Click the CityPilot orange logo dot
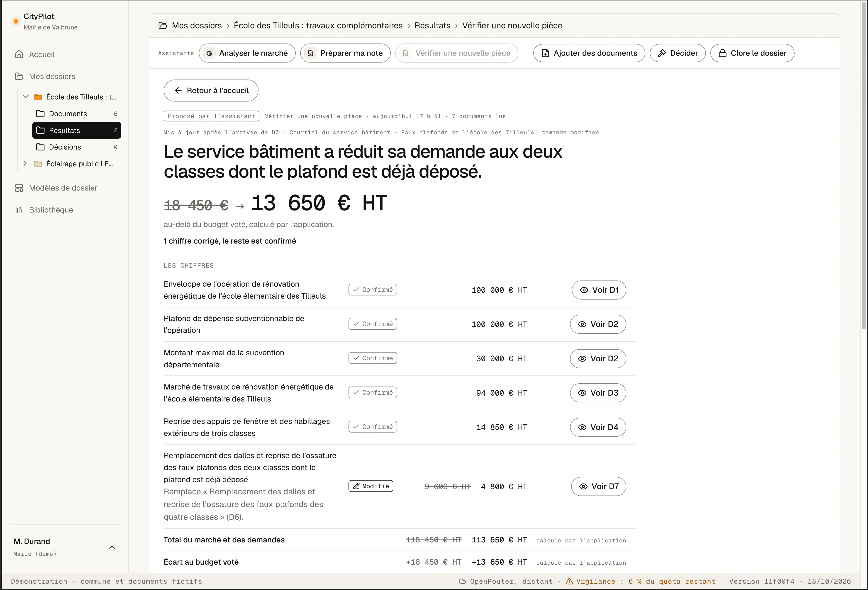Image resolution: width=868 pixels, height=590 pixels. (x=16, y=21)
